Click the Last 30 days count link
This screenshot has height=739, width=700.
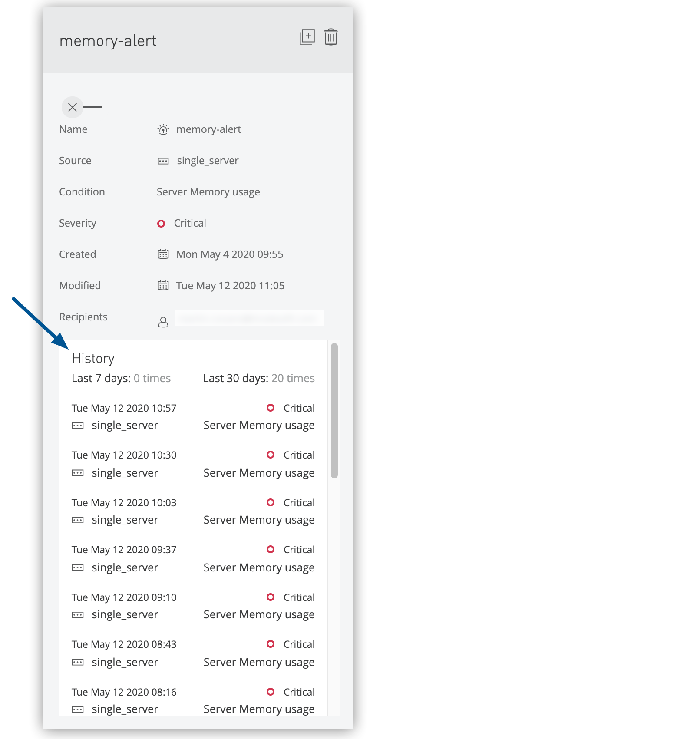(293, 378)
